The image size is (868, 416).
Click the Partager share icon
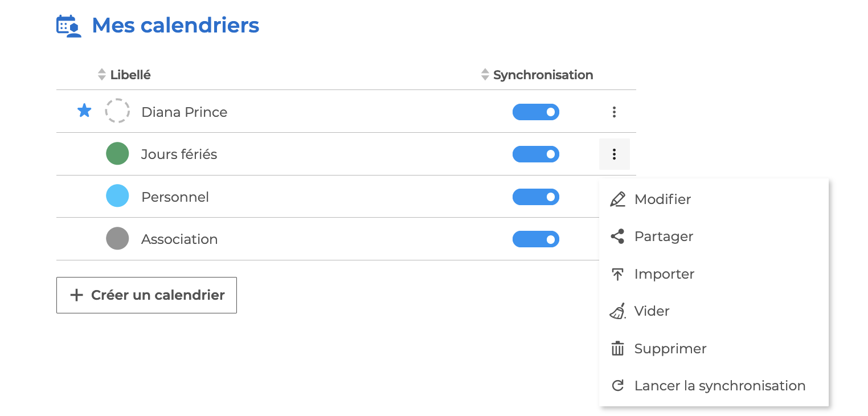(617, 236)
